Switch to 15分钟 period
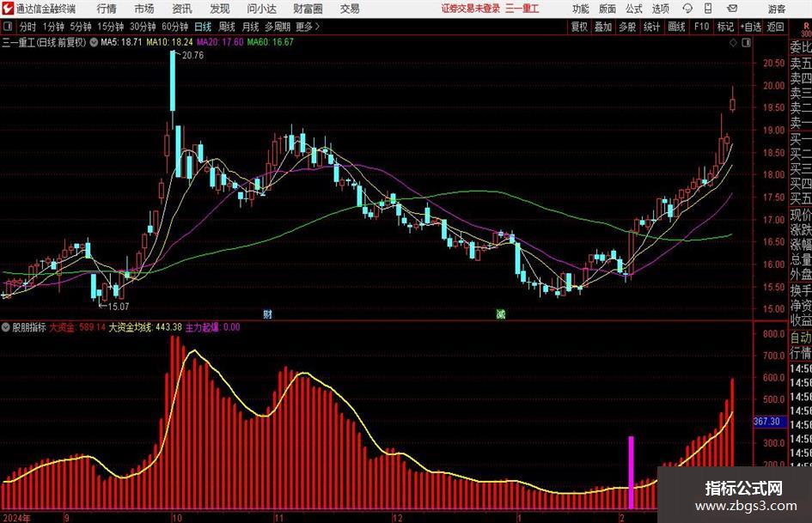Viewport: 812px width, 523px height. (x=110, y=27)
